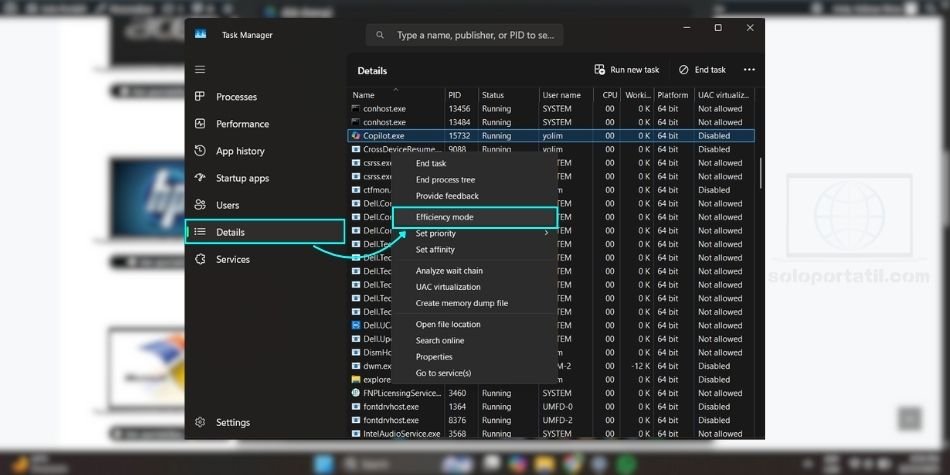Select the CrossDeviceResume process row name
Screen dimensions: 950x475
(402, 149)
